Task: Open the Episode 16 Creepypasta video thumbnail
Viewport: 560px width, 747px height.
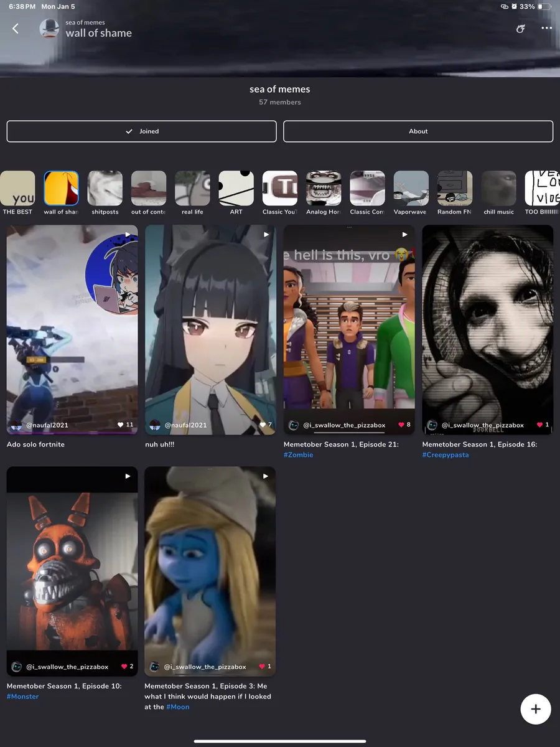Action: tap(488, 330)
